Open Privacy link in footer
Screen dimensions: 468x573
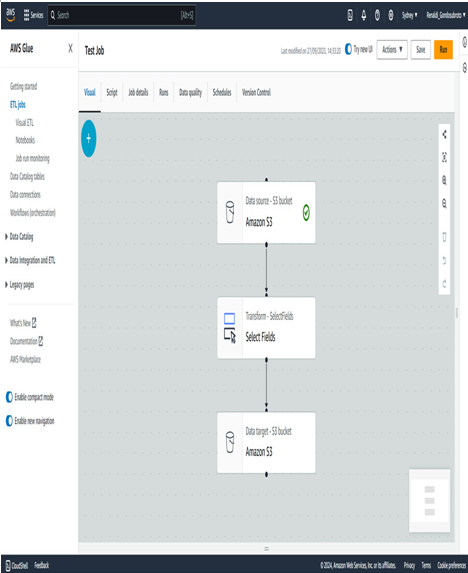409,565
